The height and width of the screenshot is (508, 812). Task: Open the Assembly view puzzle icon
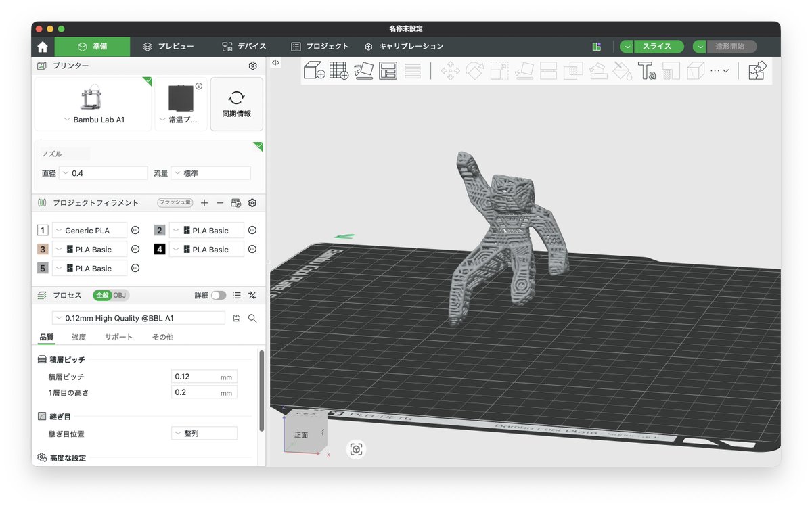point(757,71)
